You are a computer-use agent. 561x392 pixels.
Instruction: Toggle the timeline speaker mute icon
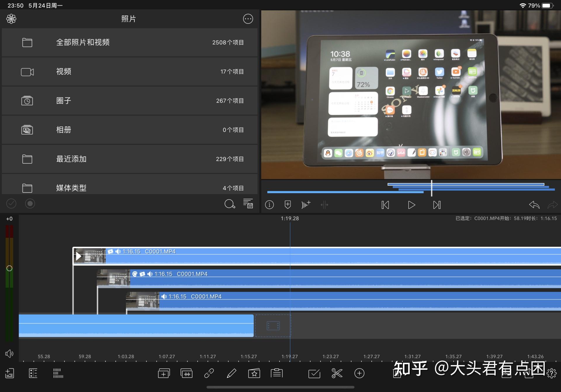coord(9,354)
